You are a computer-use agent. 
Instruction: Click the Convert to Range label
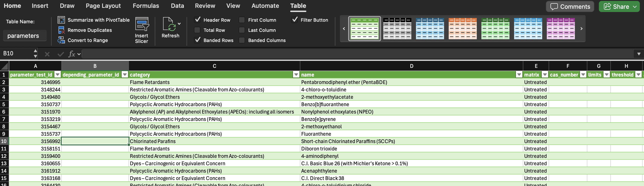click(88, 40)
